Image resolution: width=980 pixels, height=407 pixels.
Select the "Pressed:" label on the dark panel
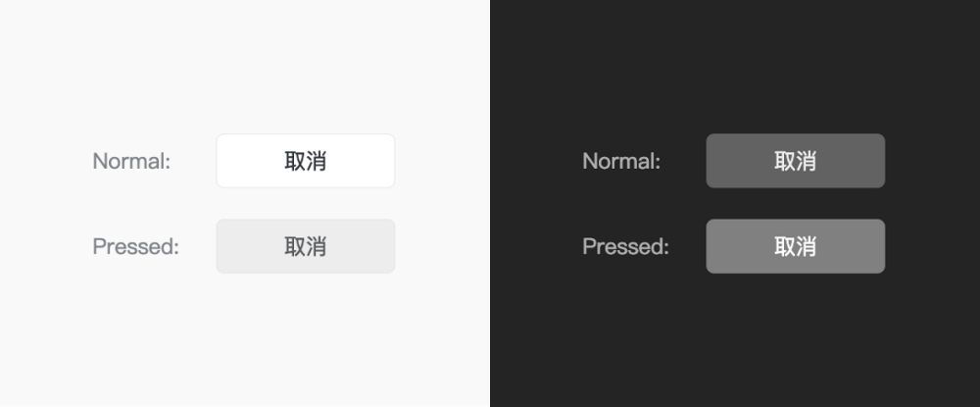coord(625,246)
